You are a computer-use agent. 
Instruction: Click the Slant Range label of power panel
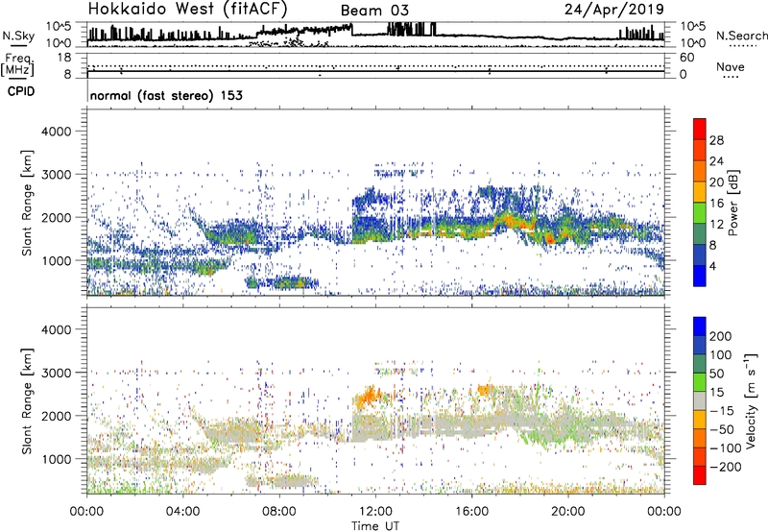27,203
